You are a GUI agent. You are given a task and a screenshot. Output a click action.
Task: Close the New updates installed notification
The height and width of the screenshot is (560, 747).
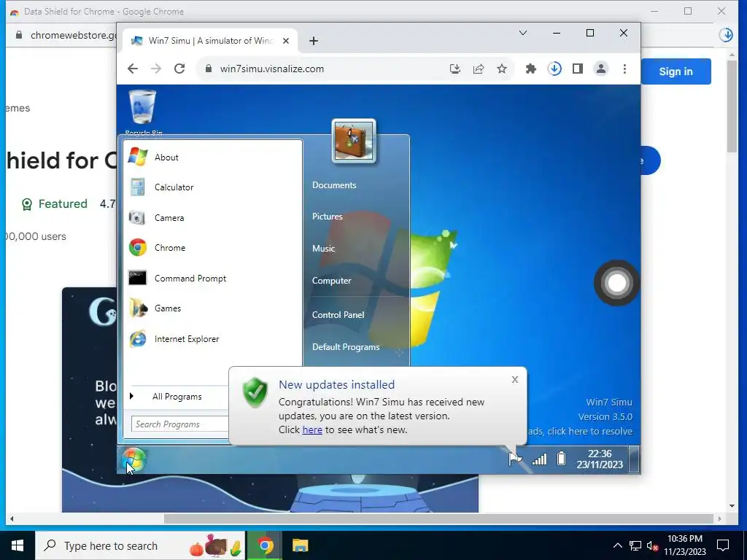pos(514,379)
